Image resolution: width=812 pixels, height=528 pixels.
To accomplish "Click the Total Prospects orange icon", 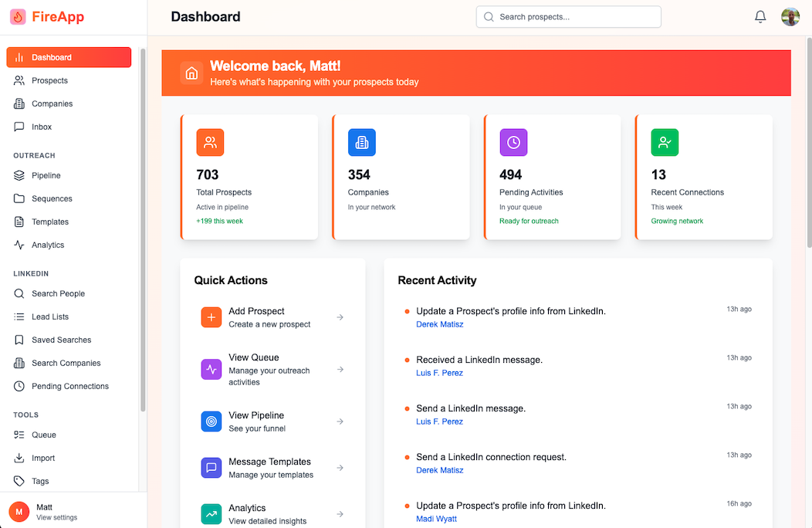I will pyautogui.click(x=210, y=142).
